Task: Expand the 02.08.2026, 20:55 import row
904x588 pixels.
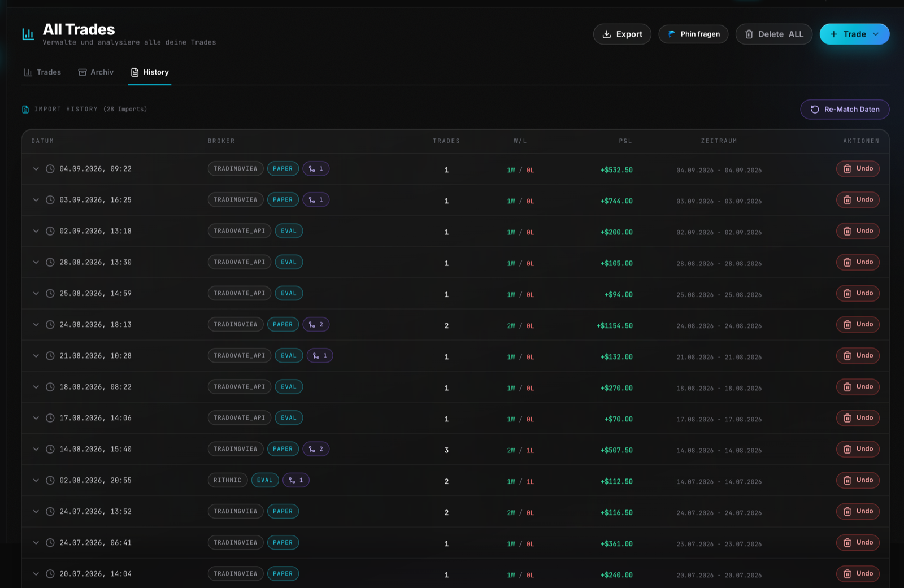Action: point(36,480)
